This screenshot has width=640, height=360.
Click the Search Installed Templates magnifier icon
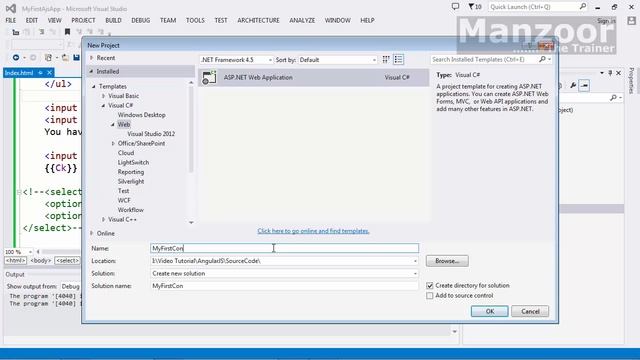coord(542,60)
